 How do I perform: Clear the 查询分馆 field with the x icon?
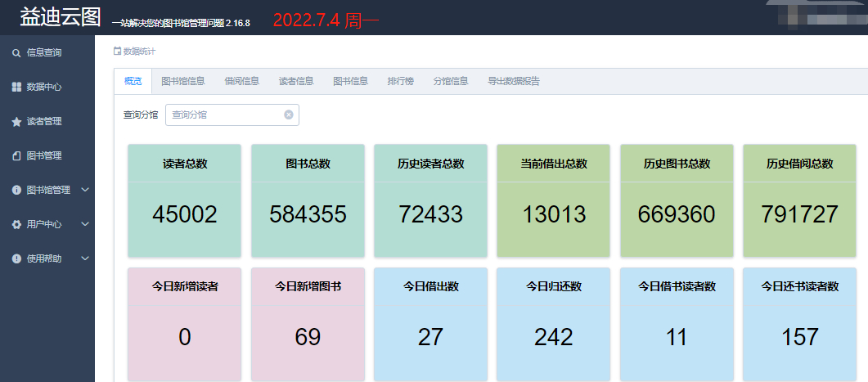[x=288, y=115]
